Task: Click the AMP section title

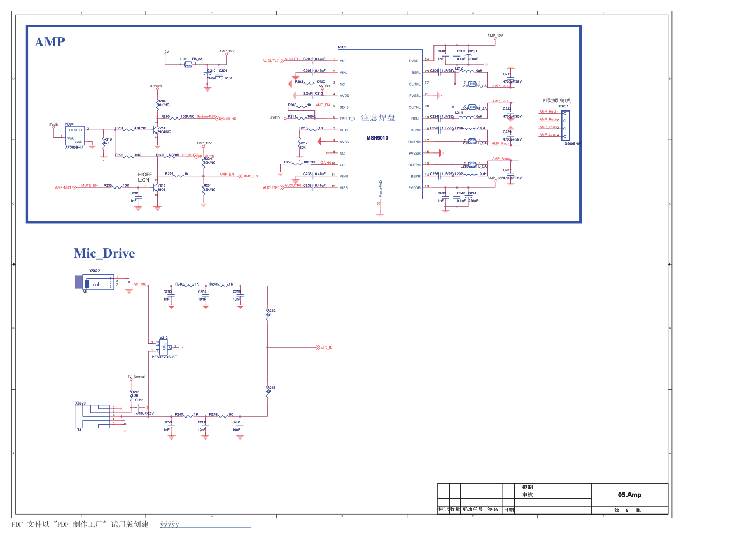Action: [x=50, y=41]
